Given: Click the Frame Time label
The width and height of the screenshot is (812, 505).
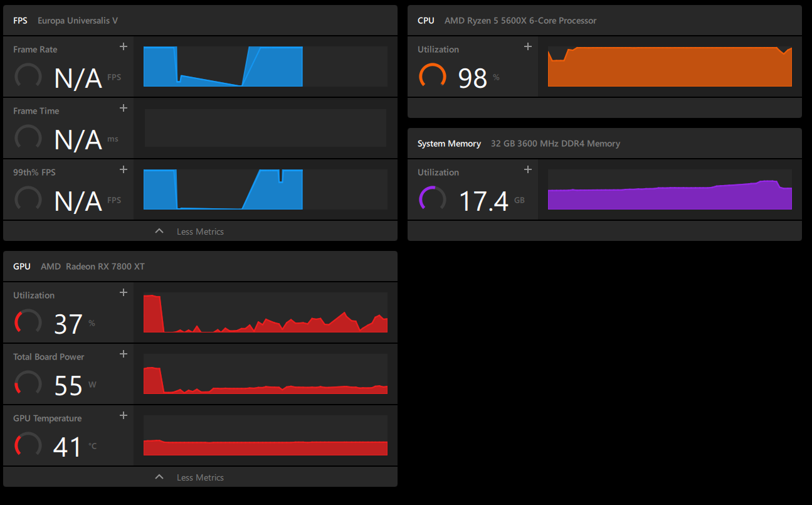Looking at the screenshot, I should pos(36,111).
